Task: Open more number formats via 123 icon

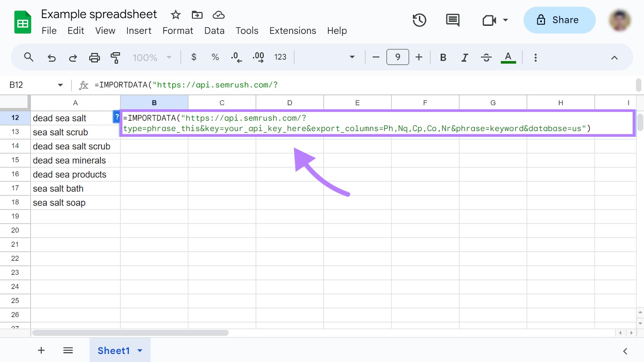Action: pyautogui.click(x=280, y=57)
